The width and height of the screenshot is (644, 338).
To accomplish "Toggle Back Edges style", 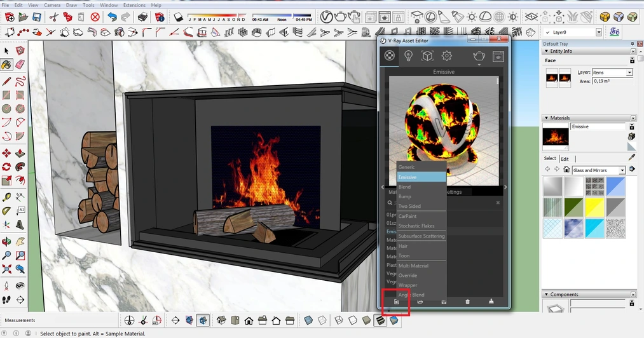I will (322, 320).
